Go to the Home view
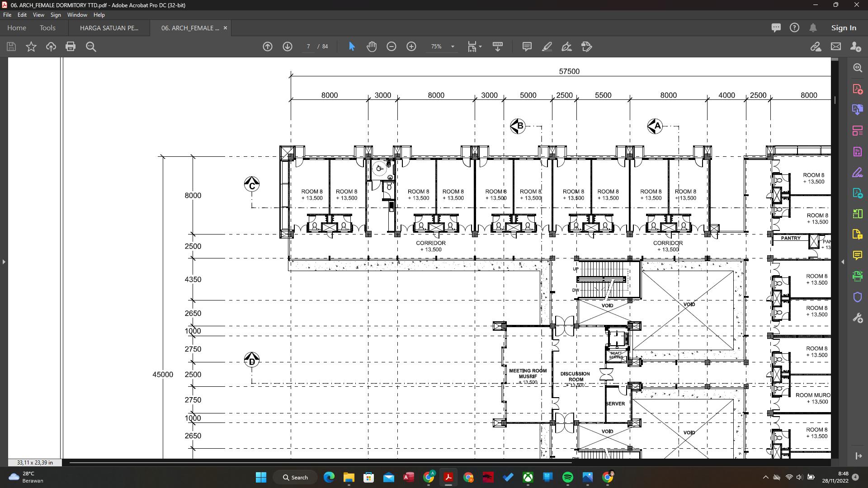The height and width of the screenshot is (488, 868). tap(17, 28)
